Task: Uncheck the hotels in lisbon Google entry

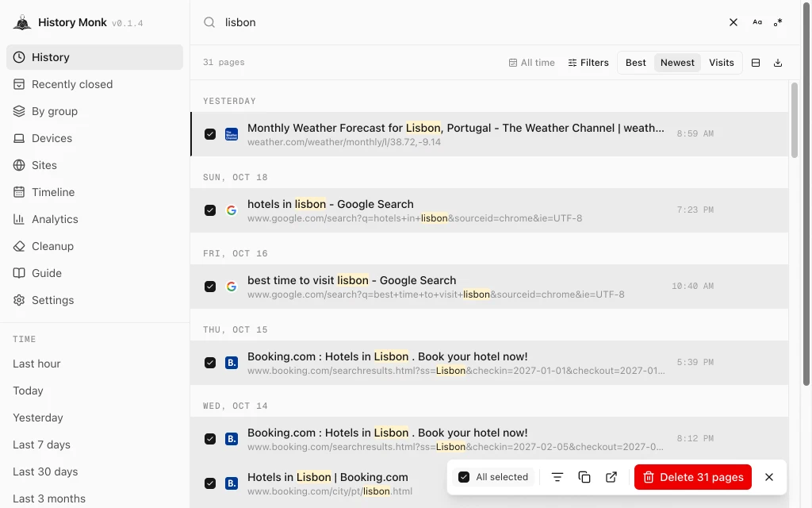Action: [x=209, y=210]
